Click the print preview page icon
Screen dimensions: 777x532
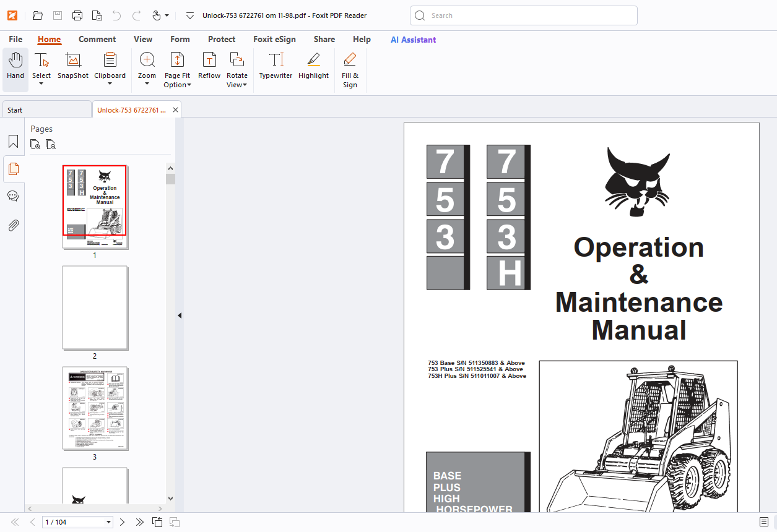coord(97,15)
